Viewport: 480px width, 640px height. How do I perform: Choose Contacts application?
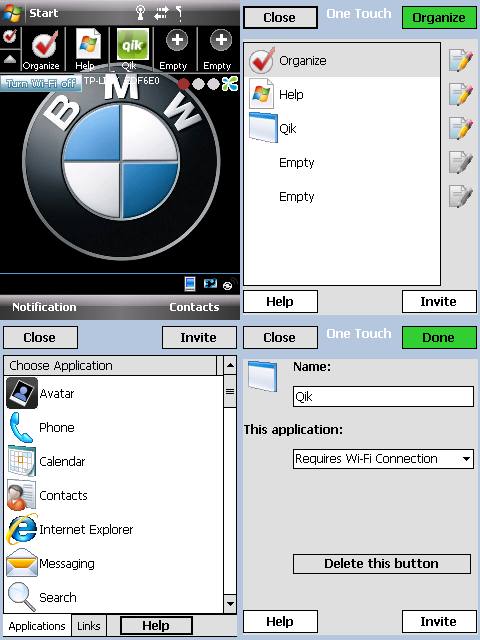113,495
